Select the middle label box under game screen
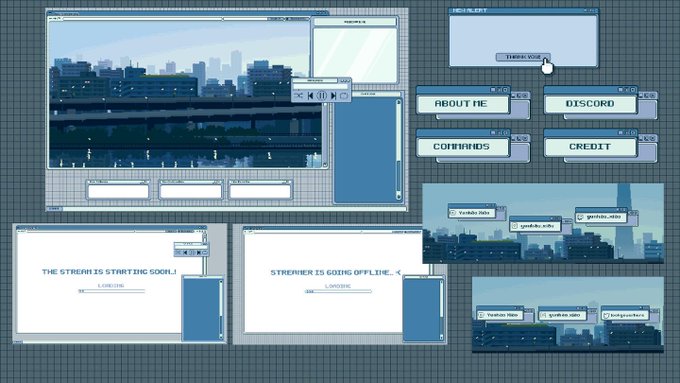This screenshot has width=680, height=383. [x=190, y=191]
